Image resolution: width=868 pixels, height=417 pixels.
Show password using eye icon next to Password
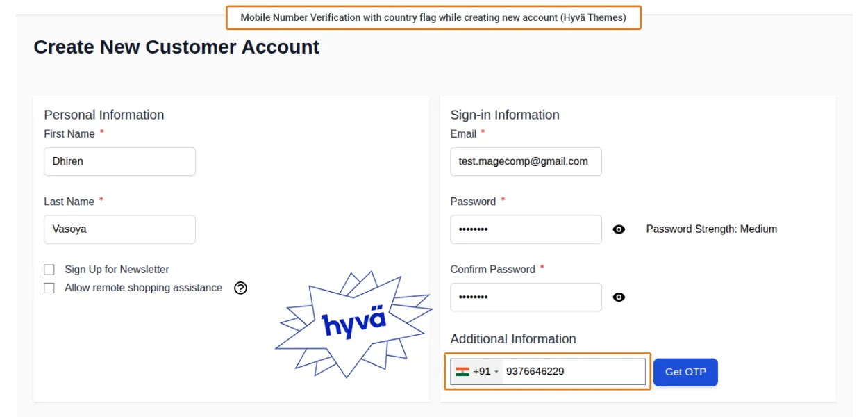click(619, 229)
